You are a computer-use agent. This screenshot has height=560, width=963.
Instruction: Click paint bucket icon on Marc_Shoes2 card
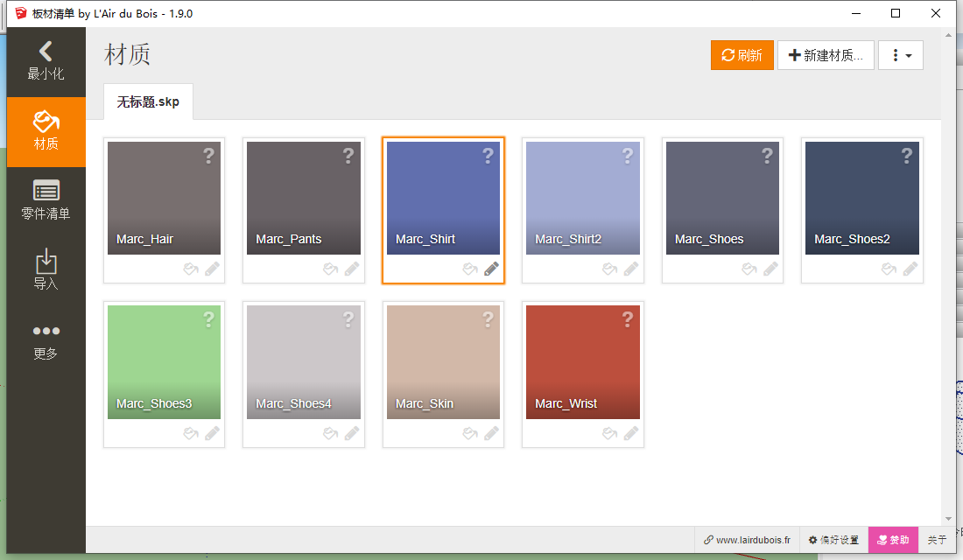(x=889, y=269)
